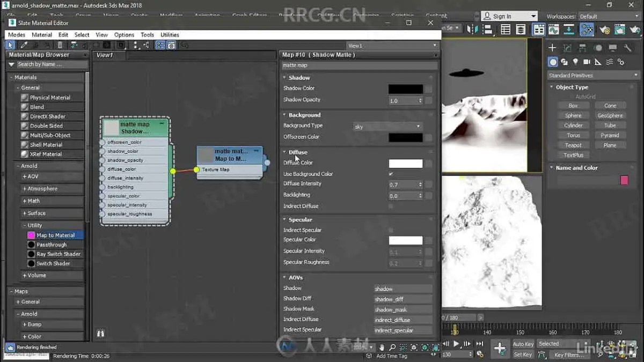Click map button beside Backlighting
Image resolution: width=644 pixels, height=362 pixels.
(429, 196)
